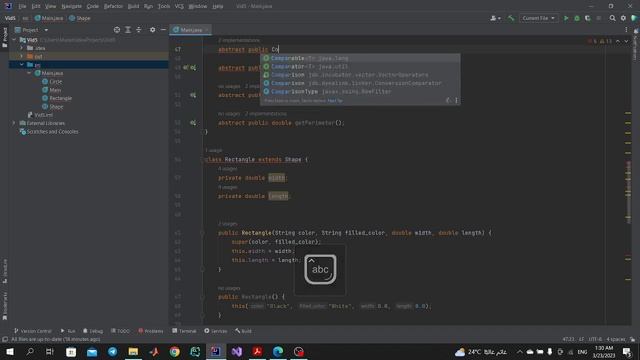Expand External Libraries node
Viewport: 640px width, 360px height.
tap(14, 123)
